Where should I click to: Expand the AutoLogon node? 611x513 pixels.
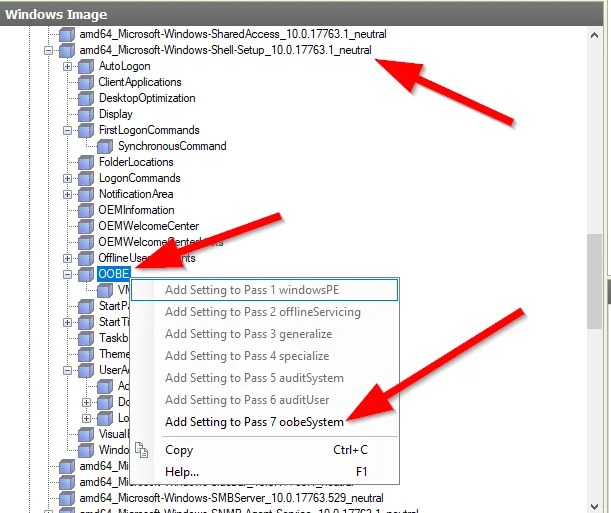(67, 66)
